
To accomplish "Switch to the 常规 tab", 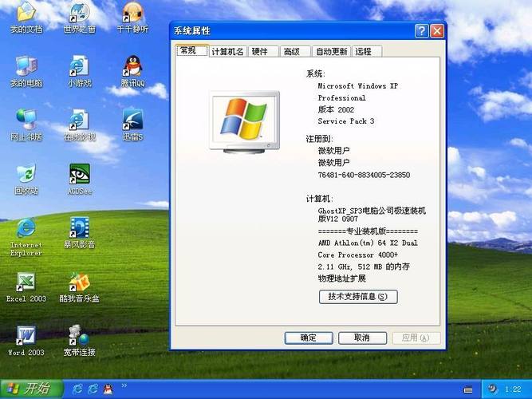I will tap(191, 50).
